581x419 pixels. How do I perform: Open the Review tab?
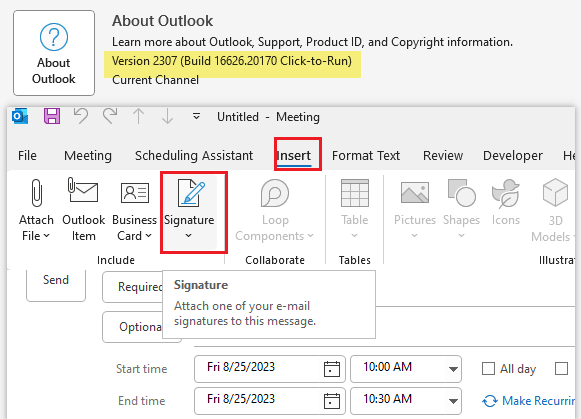[x=443, y=156]
